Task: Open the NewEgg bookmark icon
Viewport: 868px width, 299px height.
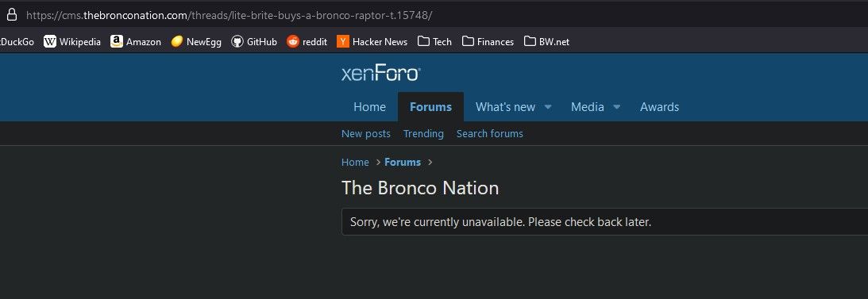Action: coord(176,41)
